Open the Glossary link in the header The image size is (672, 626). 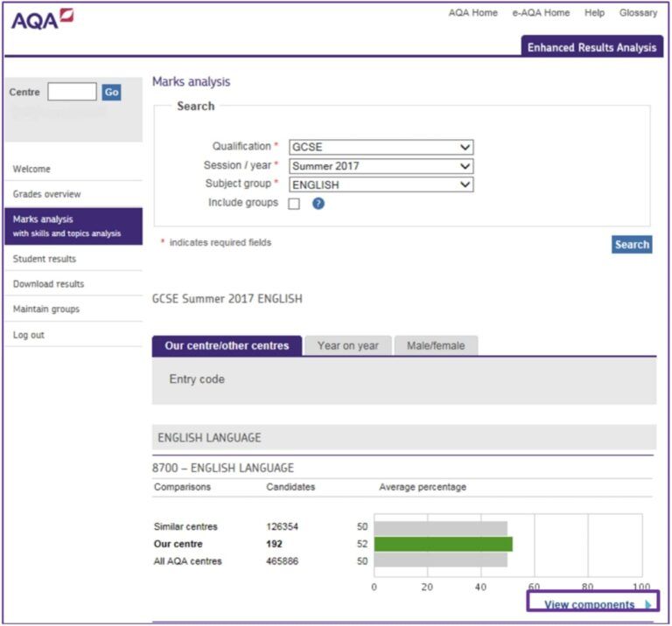tap(638, 13)
